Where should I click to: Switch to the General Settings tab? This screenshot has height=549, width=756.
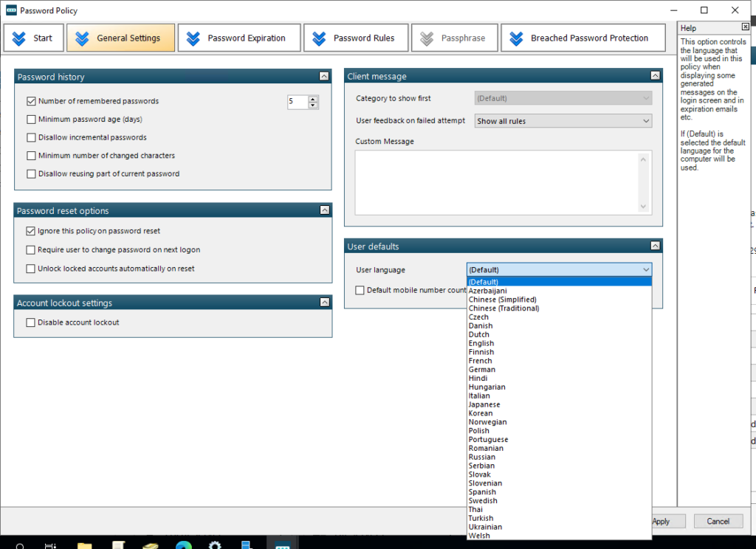click(x=120, y=38)
